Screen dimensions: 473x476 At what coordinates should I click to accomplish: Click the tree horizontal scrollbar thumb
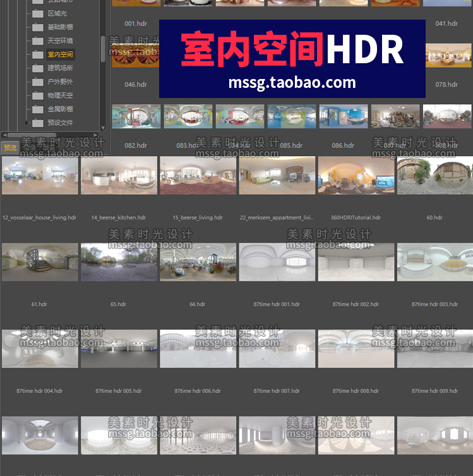tap(32, 135)
